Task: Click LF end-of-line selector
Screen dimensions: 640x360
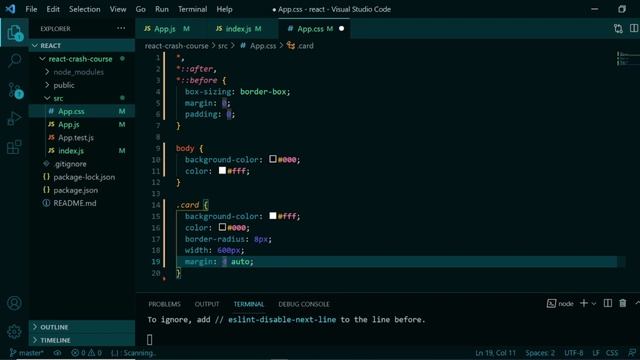Action: [596, 353]
